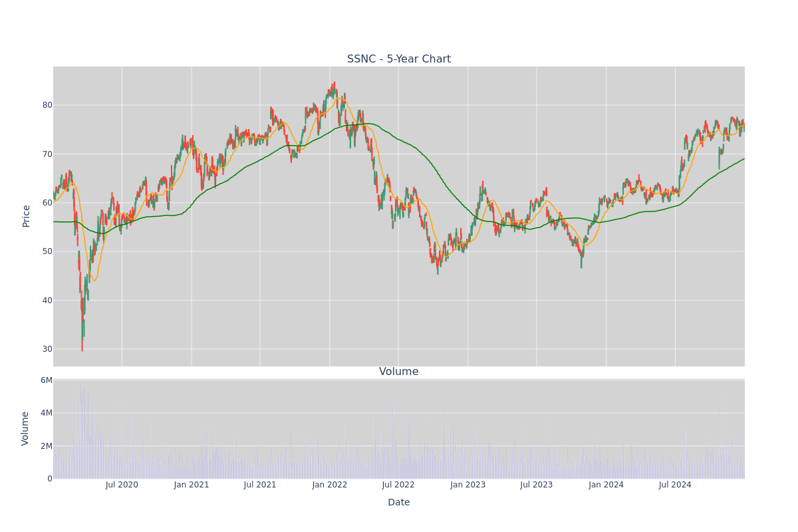Select the "0" volume tick label
Viewport: 798px width, 532px height.
click(x=50, y=479)
